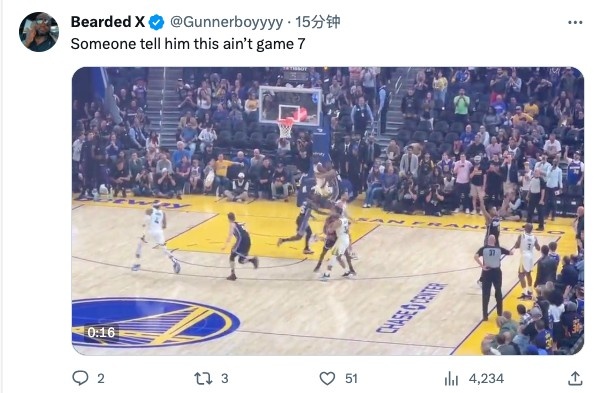
Task: Click the retweet count 3
Action: click(x=225, y=379)
